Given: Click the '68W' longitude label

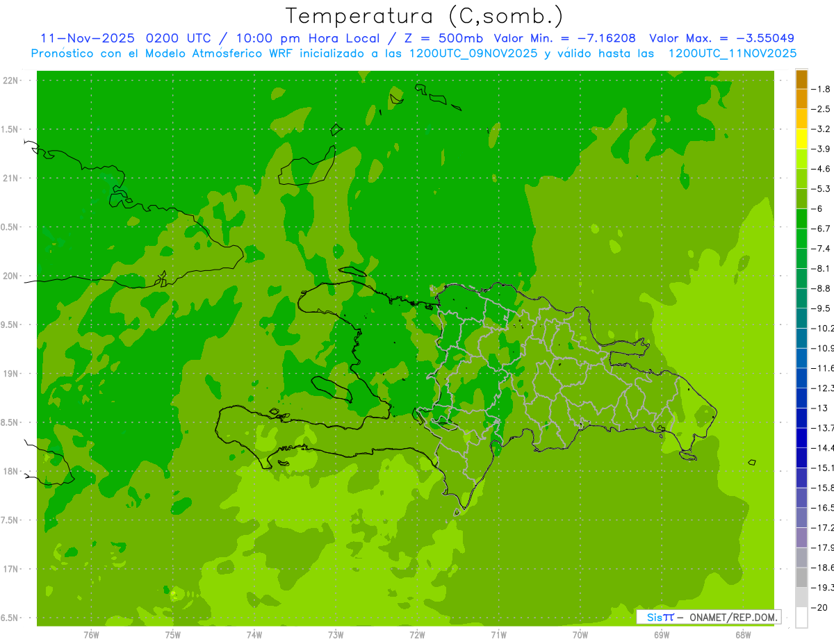Looking at the screenshot, I should point(743,634).
